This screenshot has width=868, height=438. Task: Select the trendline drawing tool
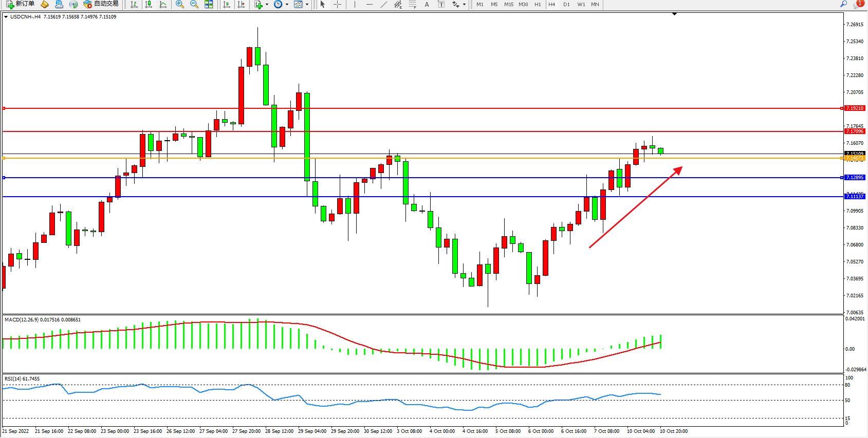pyautogui.click(x=383, y=4)
